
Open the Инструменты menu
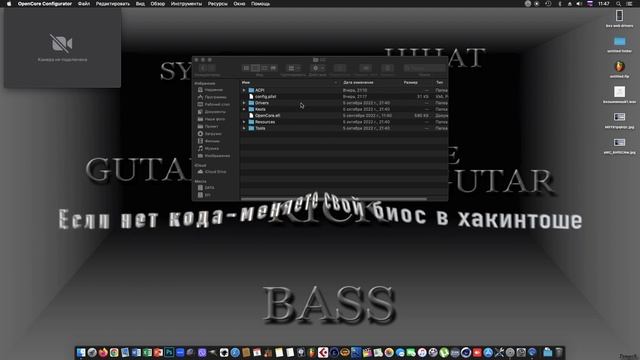[x=186, y=4]
